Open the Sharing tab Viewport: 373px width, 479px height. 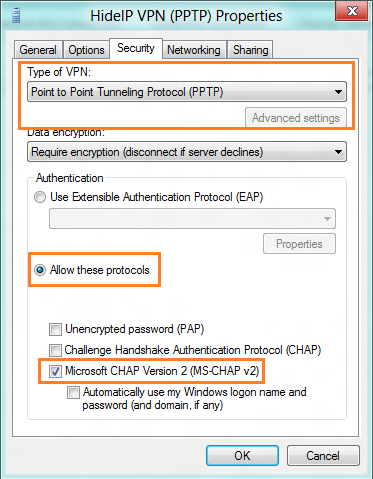pyautogui.click(x=250, y=50)
